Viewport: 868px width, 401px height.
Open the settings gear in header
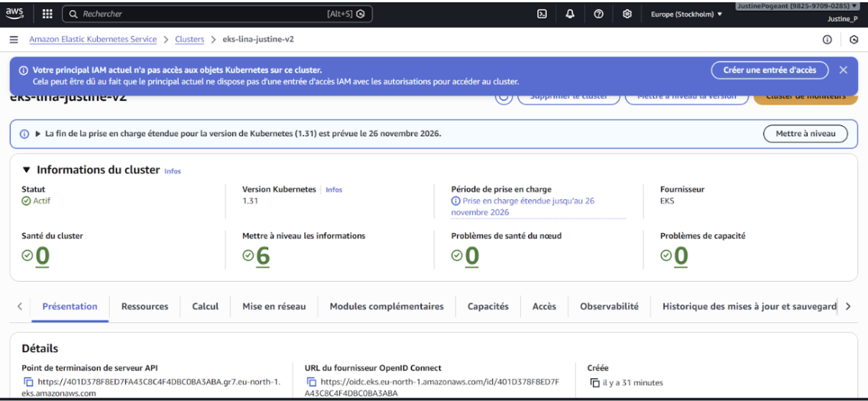[x=627, y=15]
